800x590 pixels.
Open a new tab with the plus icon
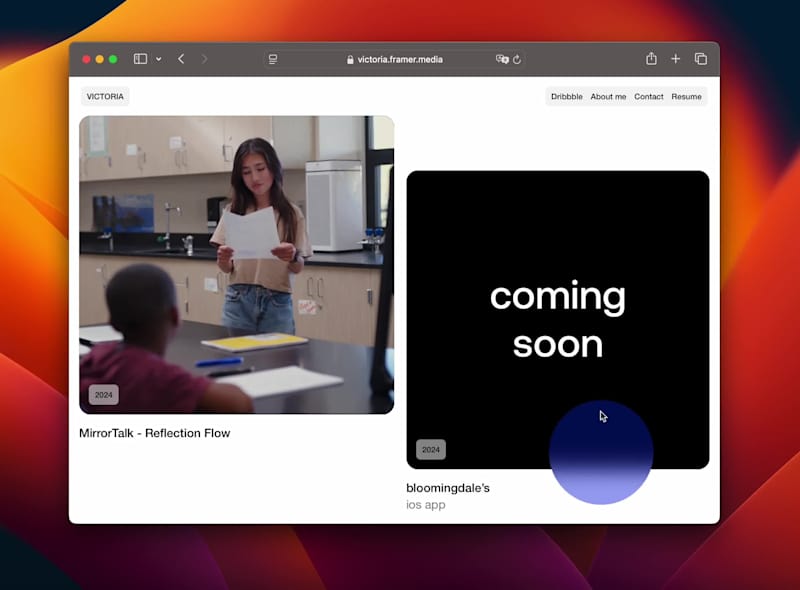tap(676, 59)
